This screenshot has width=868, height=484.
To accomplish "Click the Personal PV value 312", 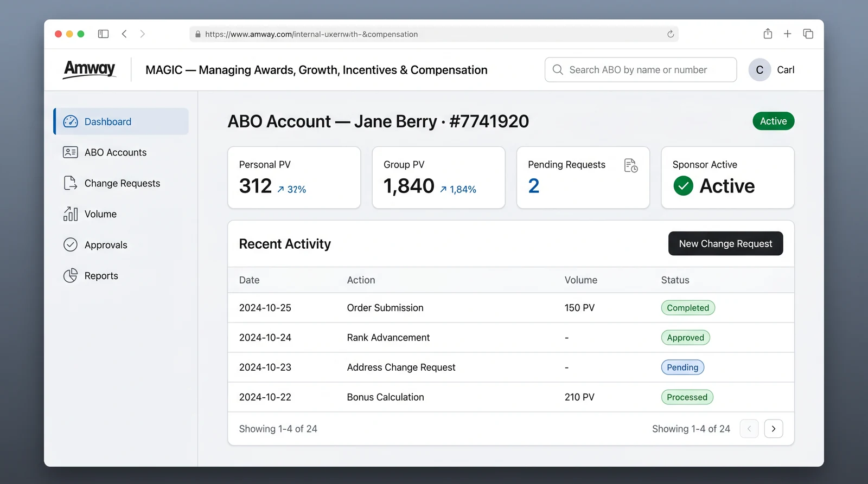I will 256,186.
